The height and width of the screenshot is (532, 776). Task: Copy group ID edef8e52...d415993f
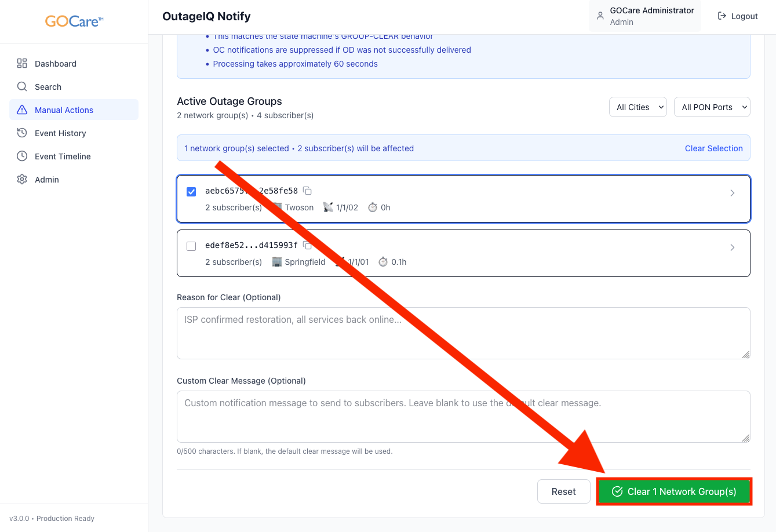tap(308, 245)
